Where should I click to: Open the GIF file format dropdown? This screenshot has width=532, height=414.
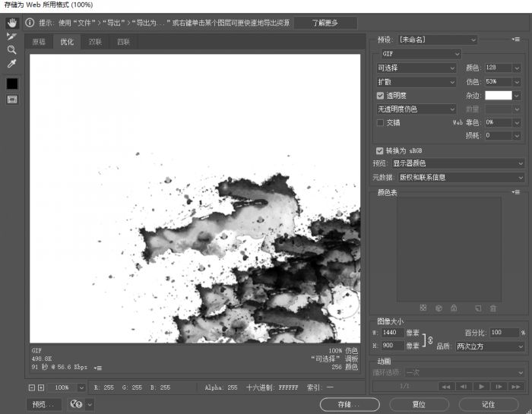click(419, 54)
